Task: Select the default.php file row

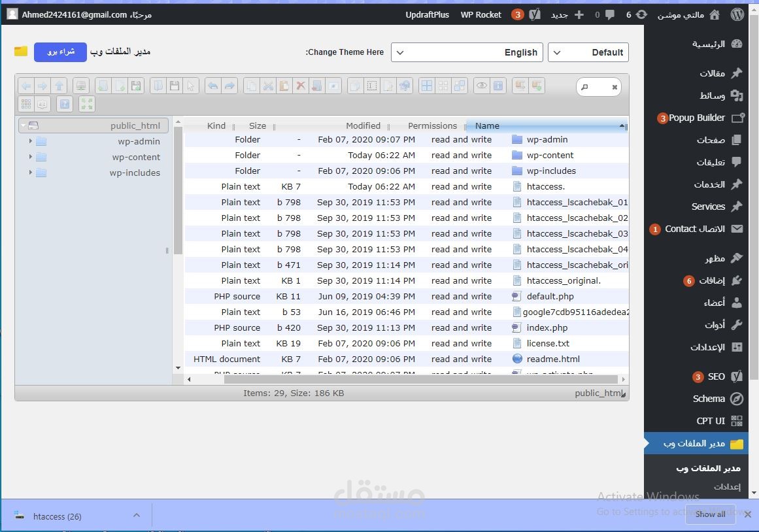Action: click(407, 296)
